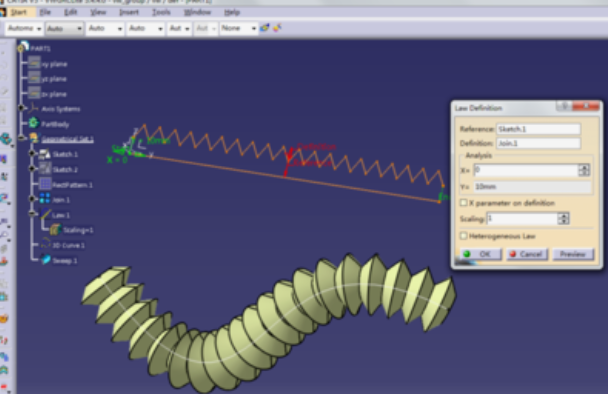The image size is (608, 394).
Task: Open the File menu
Action: tap(45, 12)
